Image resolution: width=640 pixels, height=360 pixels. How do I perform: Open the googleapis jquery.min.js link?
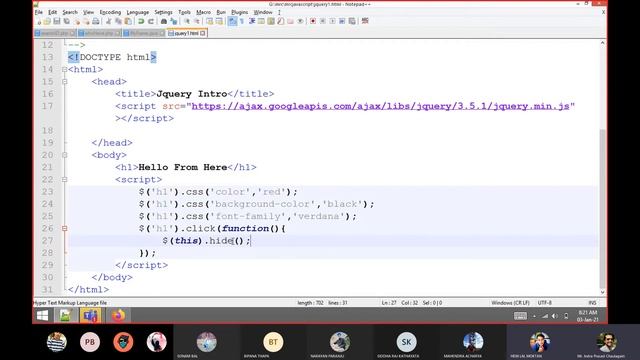point(380,106)
